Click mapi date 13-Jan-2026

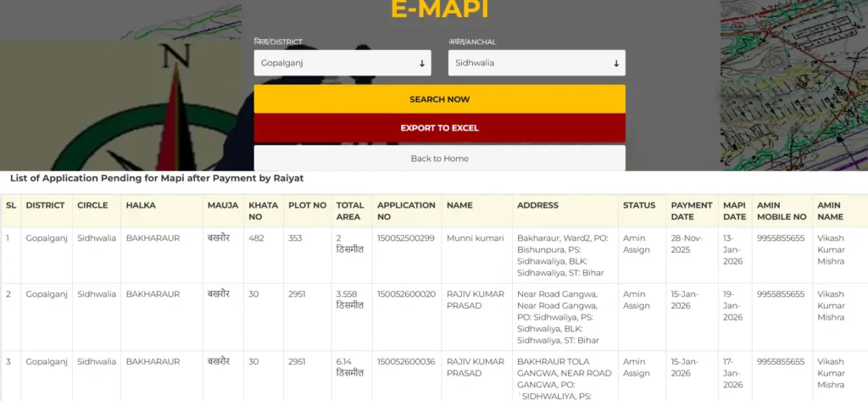pyautogui.click(x=733, y=249)
